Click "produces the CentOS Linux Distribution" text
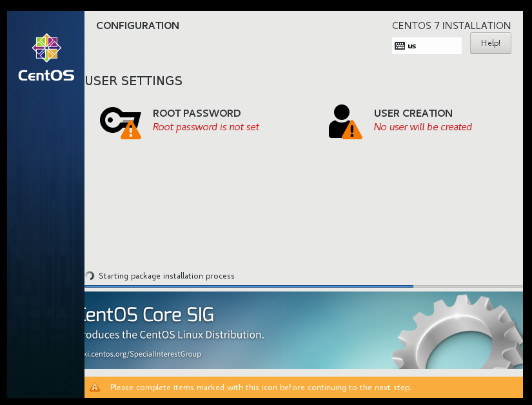This screenshot has height=405, width=532. [174, 335]
